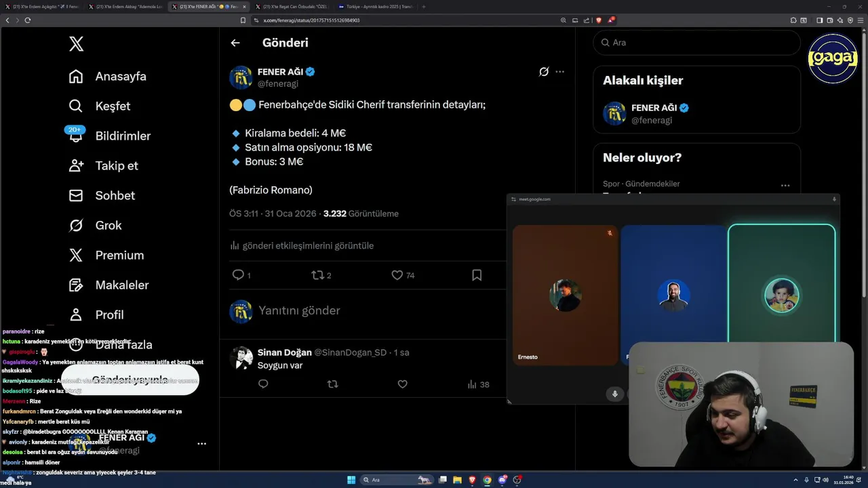Open the post's three-dot more menu
Screen dimensions: 868x488
pos(559,71)
